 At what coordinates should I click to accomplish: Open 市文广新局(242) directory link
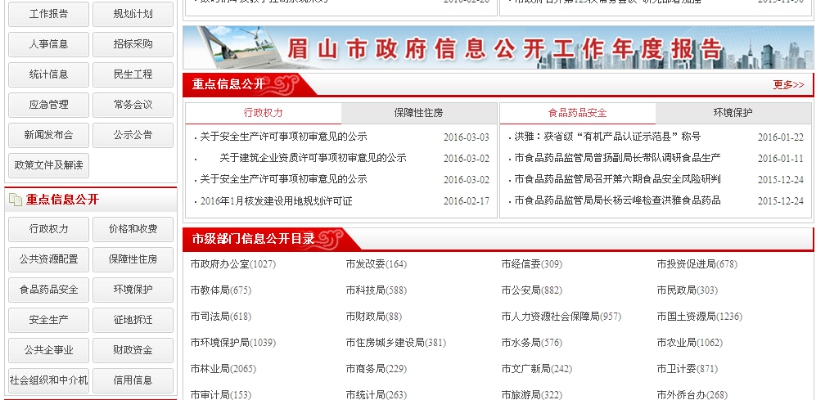(x=537, y=369)
